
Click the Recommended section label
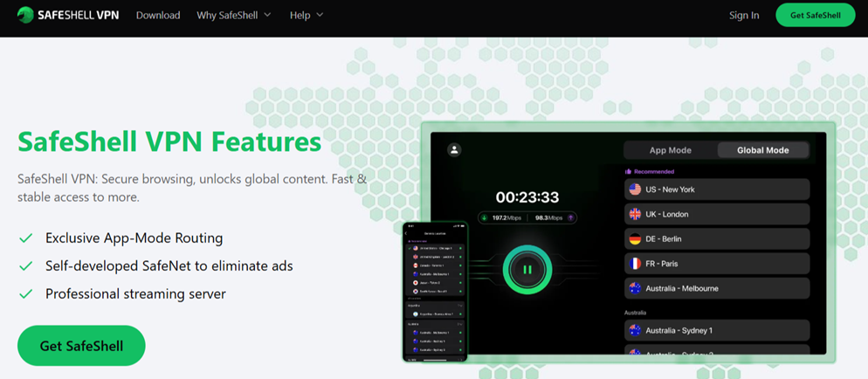[x=654, y=171]
